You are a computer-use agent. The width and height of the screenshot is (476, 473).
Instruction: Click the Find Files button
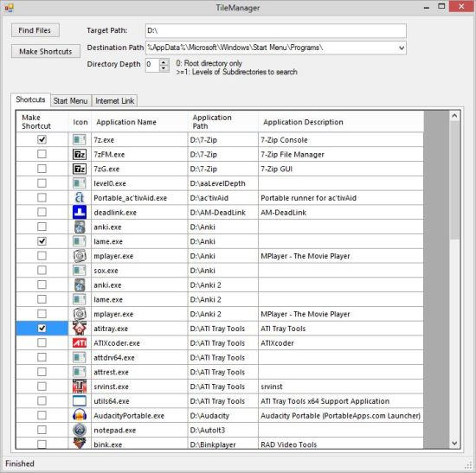(x=35, y=30)
